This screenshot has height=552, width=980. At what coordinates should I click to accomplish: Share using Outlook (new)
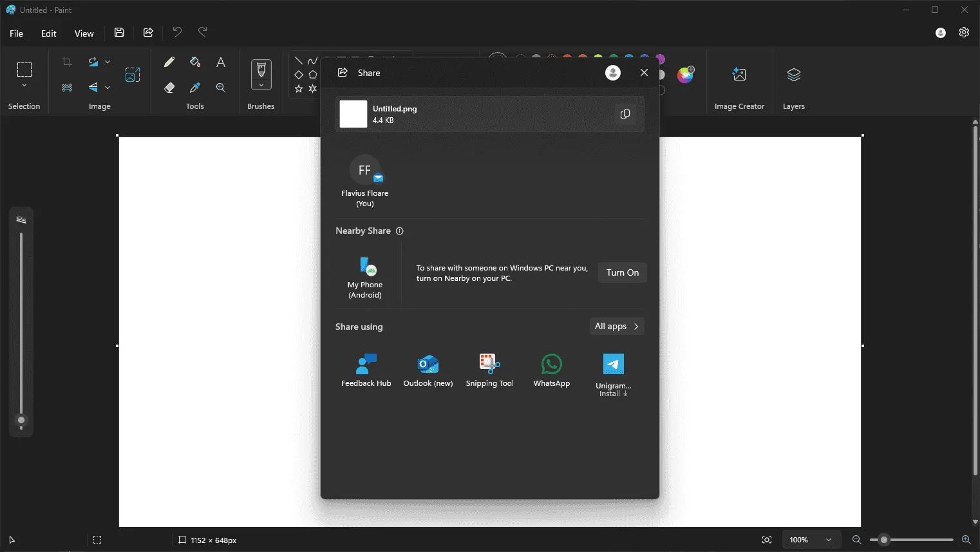[x=428, y=370]
